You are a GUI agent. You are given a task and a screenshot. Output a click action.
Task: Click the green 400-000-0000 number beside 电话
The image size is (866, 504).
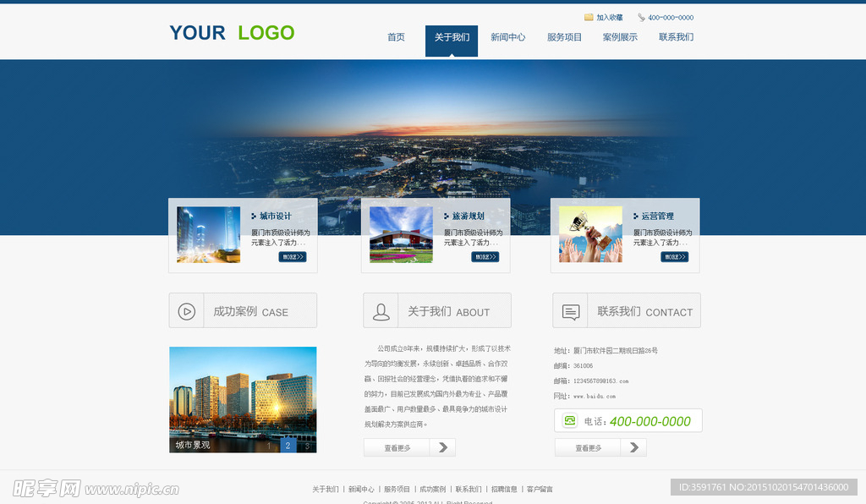pyautogui.click(x=650, y=421)
